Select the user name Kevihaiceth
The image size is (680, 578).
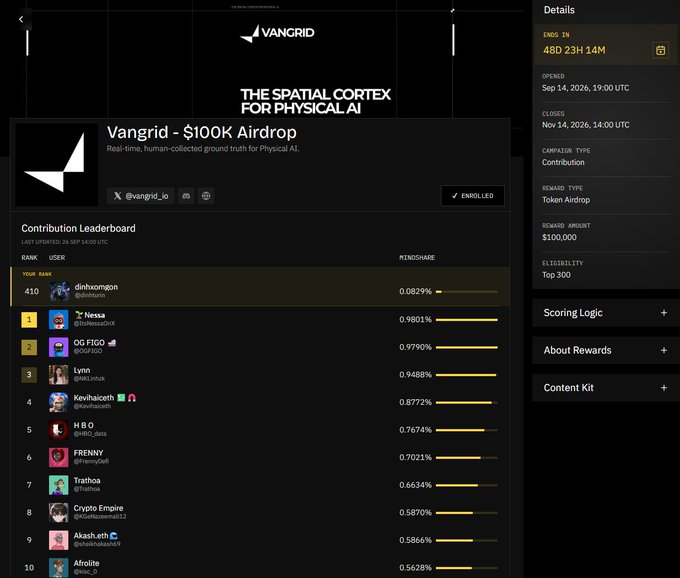point(94,398)
